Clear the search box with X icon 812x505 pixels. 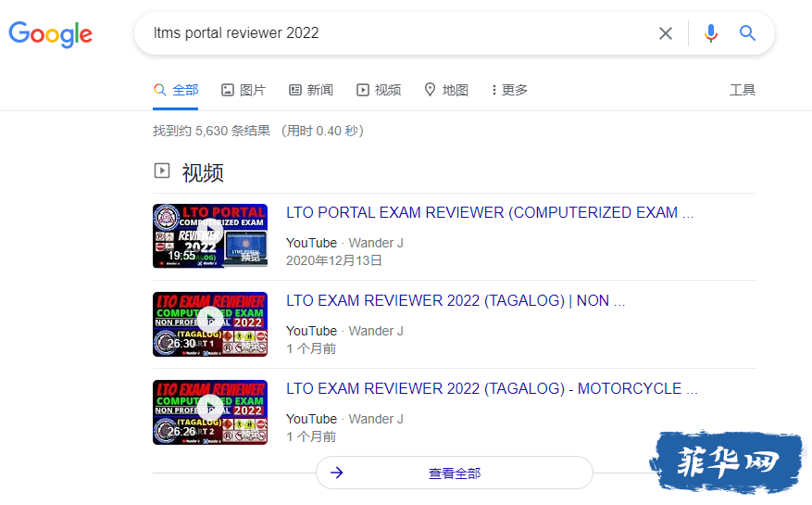(666, 33)
